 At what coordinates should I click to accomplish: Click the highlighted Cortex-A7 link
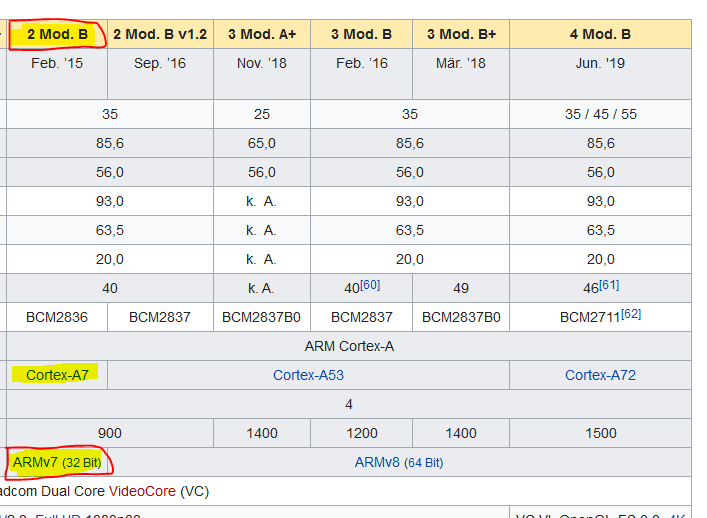pyautogui.click(x=57, y=375)
